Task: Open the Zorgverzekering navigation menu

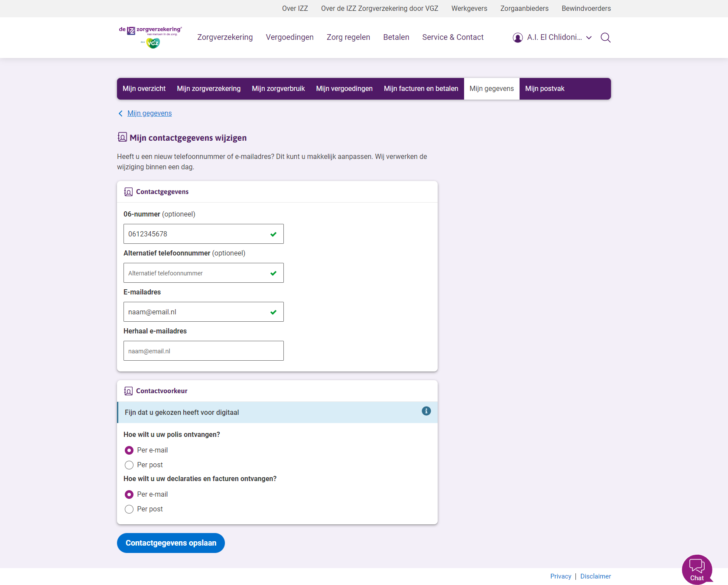Action: pos(225,37)
